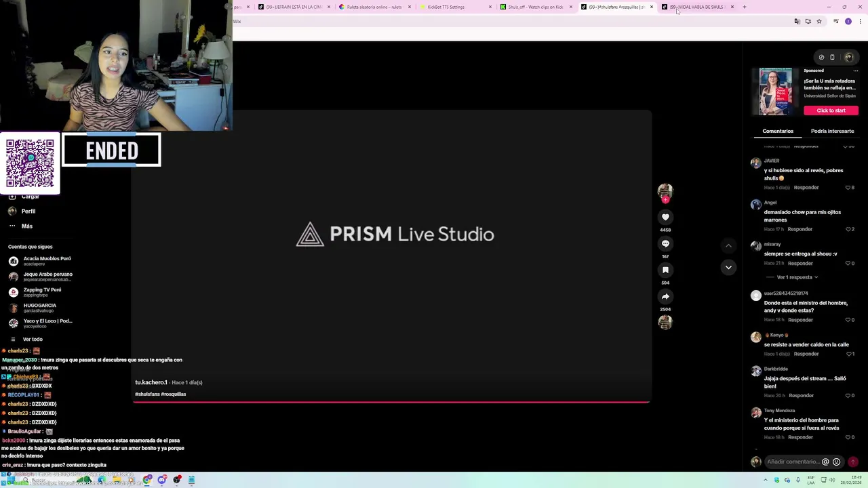The width and height of the screenshot is (868, 488).
Task: Open sponsored ad options three dots
Action: point(856,70)
